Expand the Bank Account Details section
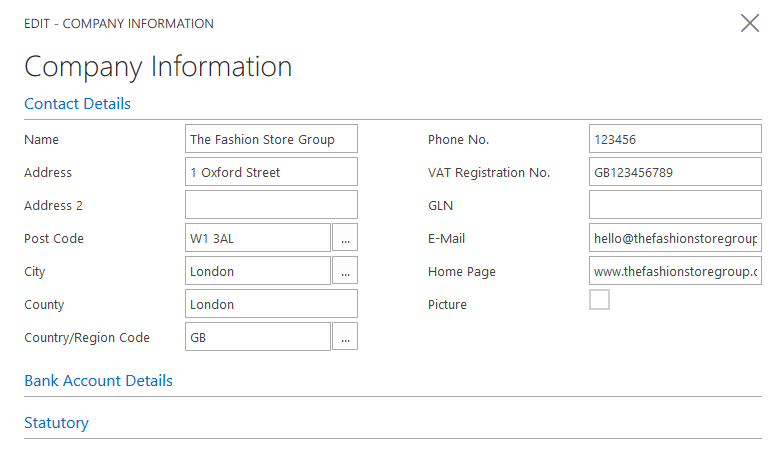The image size is (780, 449). pos(98,381)
